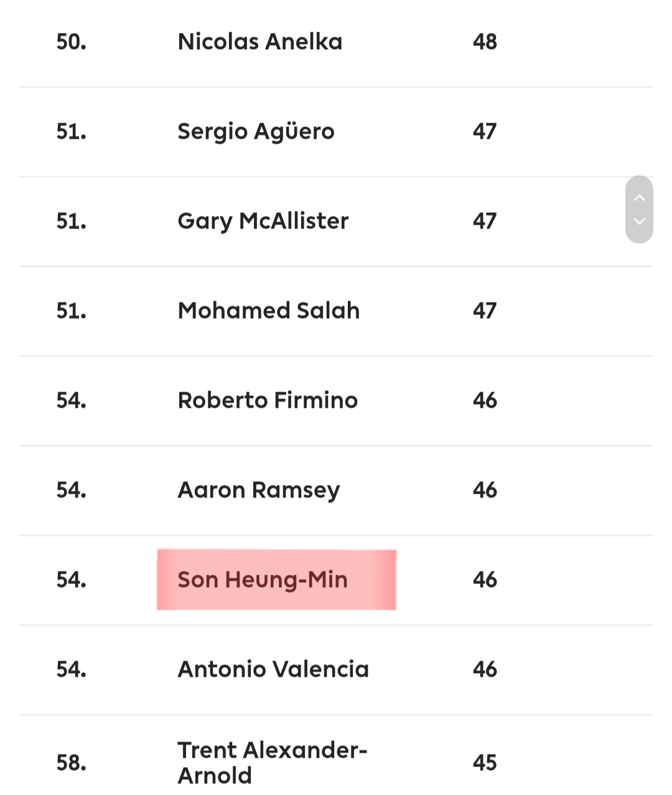
Task: Click rank number 58 in the list
Action: point(71,763)
